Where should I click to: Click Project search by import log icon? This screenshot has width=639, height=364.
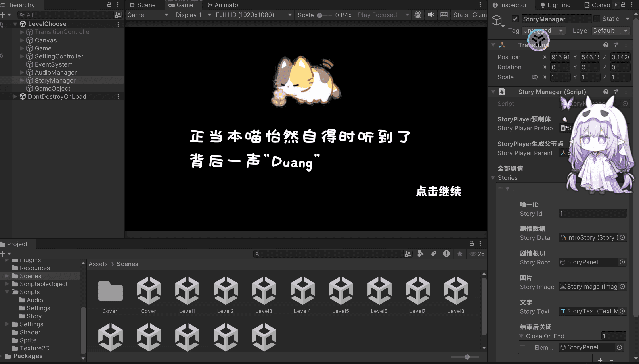[446, 254]
